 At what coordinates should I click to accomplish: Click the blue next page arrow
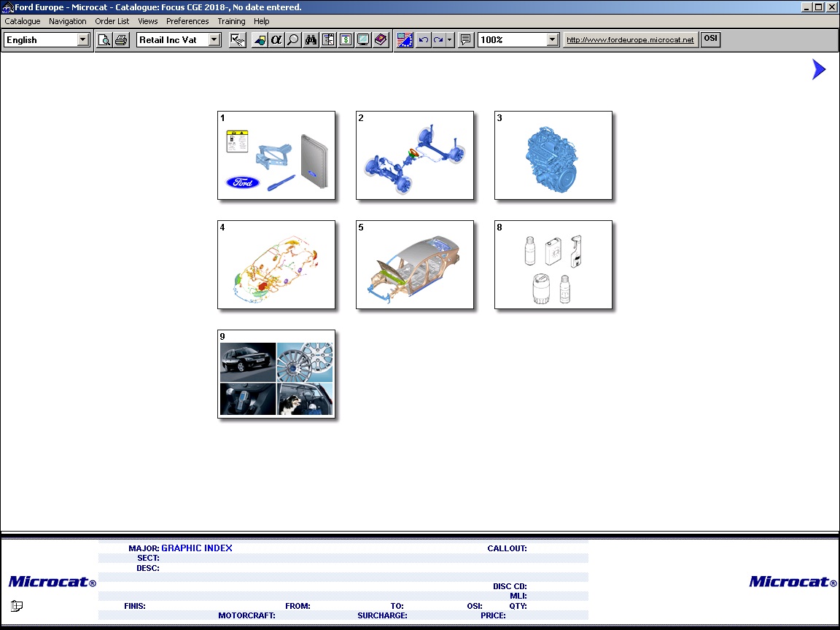coord(819,70)
